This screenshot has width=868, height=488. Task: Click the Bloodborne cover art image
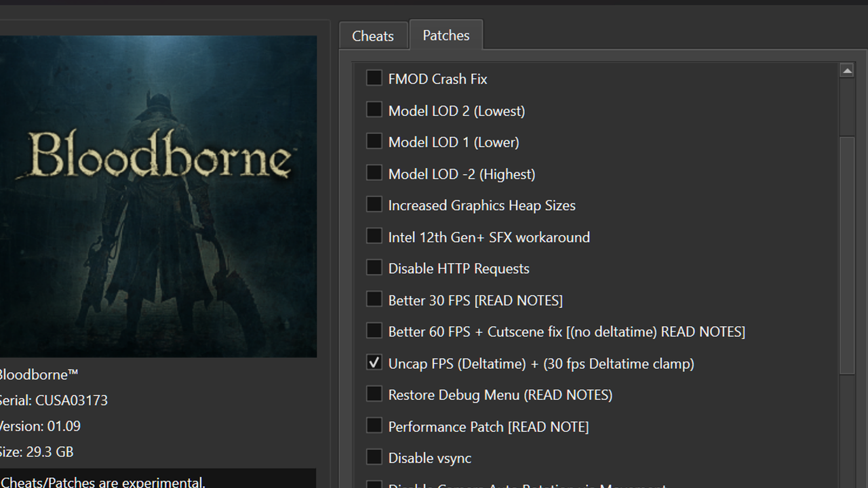point(158,197)
